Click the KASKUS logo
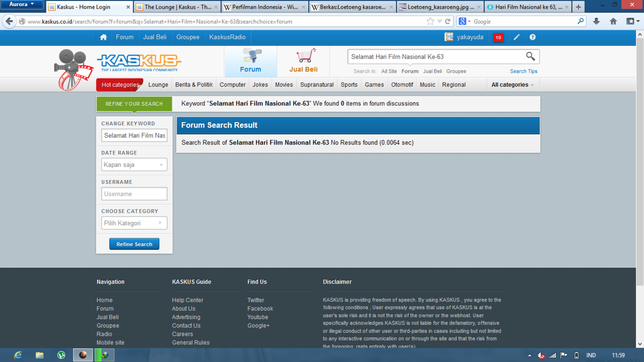This screenshot has width=644, height=362. 139,63
